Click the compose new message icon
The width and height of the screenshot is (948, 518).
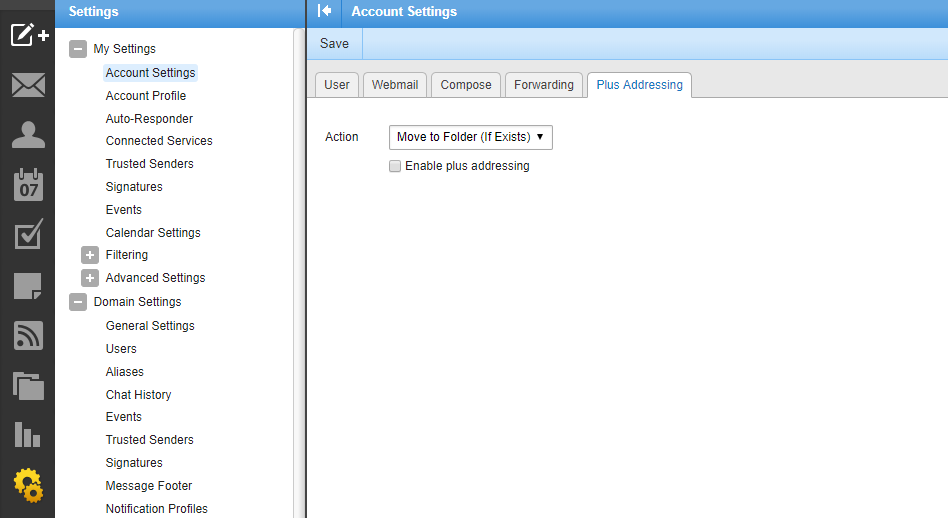28,35
